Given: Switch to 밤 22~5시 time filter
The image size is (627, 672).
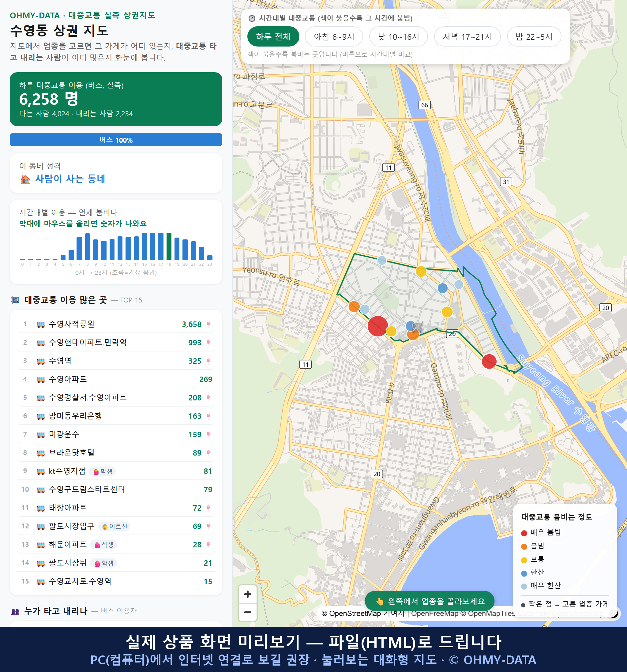Looking at the screenshot, I should (534, 36).
